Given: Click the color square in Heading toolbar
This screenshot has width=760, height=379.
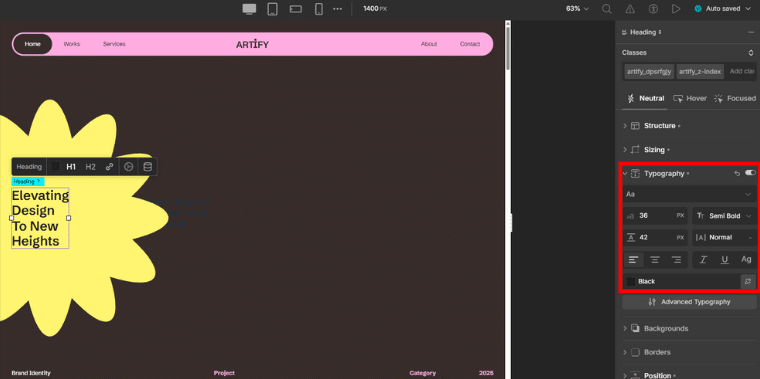Looking at the screenshot, I should point(56,167).
